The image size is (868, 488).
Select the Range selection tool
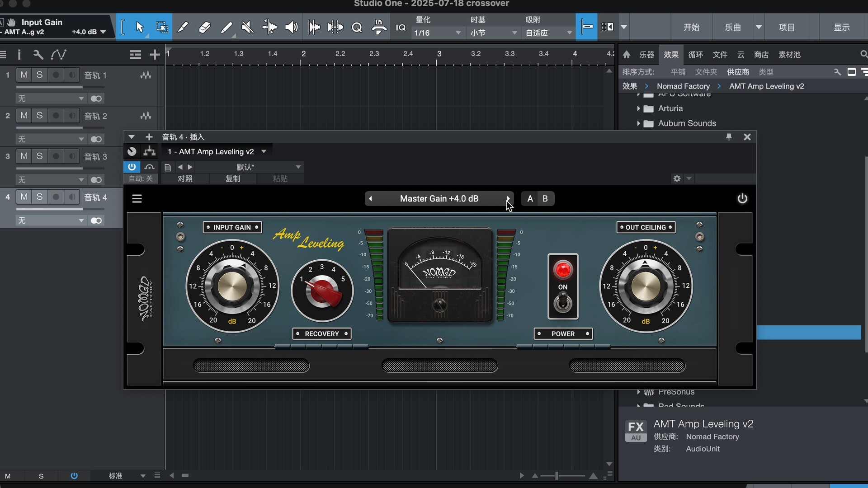point(161,28)
